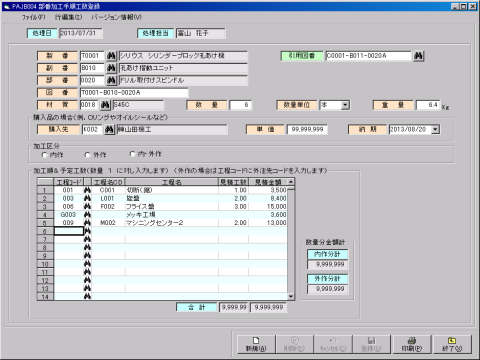
Task: Click the binoculars icon beside C0001-B011-0020A
Action: [x=418, y=56]
